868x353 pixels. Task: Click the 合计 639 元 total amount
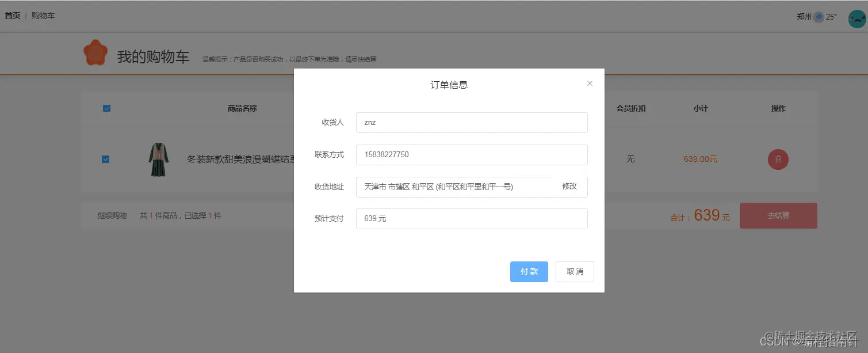click(700, 216)
